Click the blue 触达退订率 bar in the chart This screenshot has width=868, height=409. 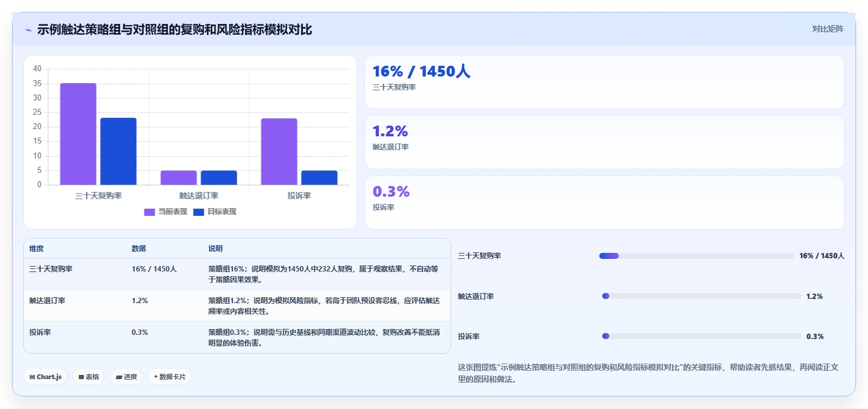219,178
